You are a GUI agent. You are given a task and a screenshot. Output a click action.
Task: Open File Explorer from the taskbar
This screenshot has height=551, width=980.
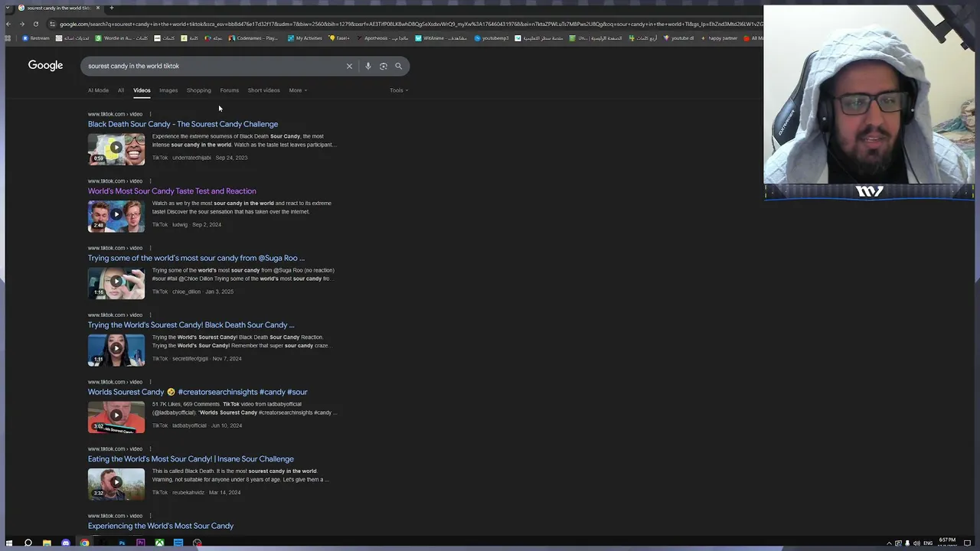coord(47,543)
